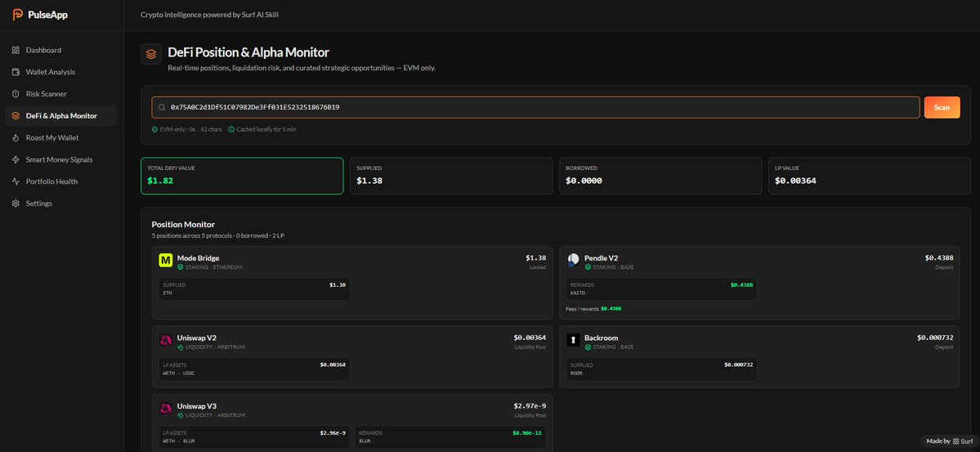Click the $0.00364 Liquidity Pool value on Uniswap V2
Viewport: 980px width, 452px height.
coord(530,338)
